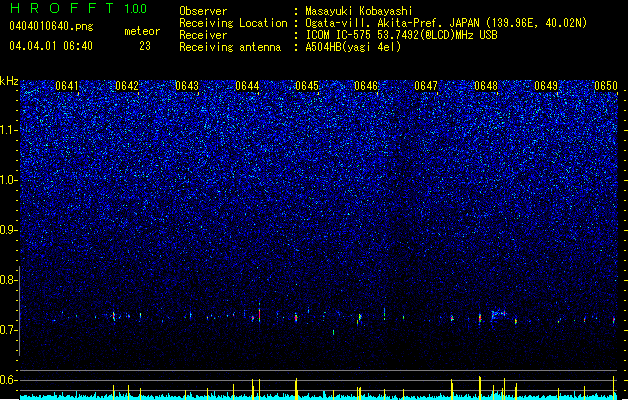Click the kHz axis unit label
This screenshot has width=629, height=400.
(9, 81)
